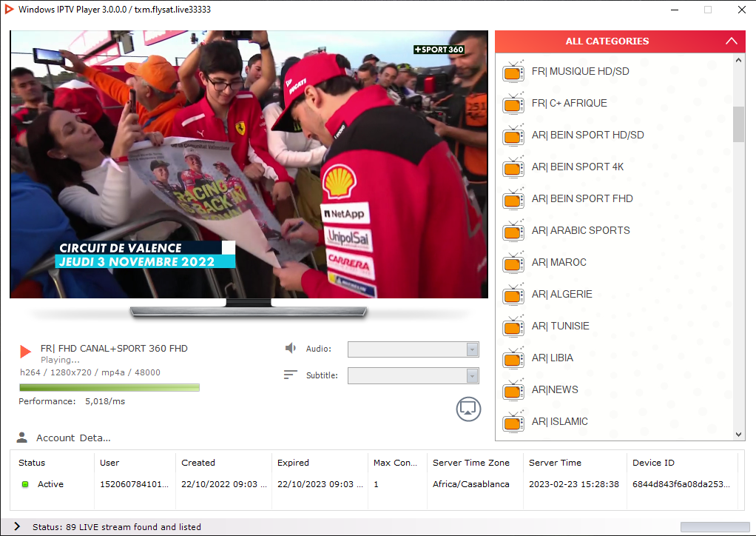The image size is (756, 536).
Task: Click the TV icon beside FR| C+ AFRIQUE
Action: [513, 104]
